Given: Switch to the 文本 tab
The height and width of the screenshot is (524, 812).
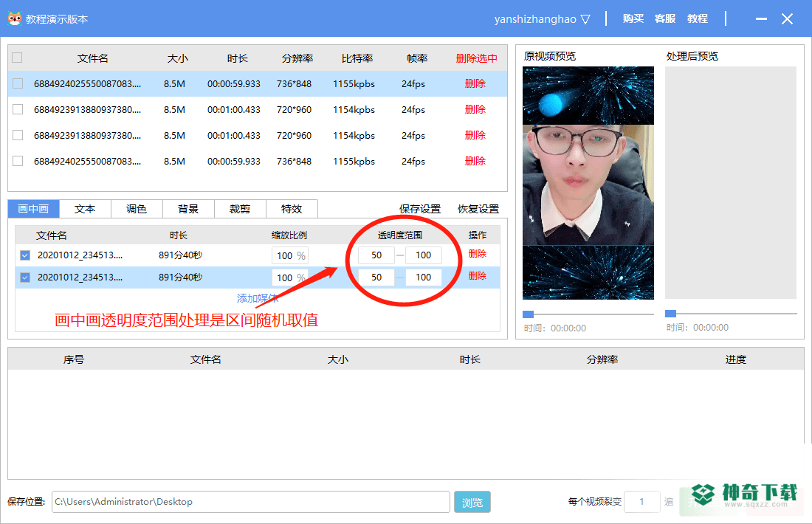Looking at the screenshot, I should point(85,209).
